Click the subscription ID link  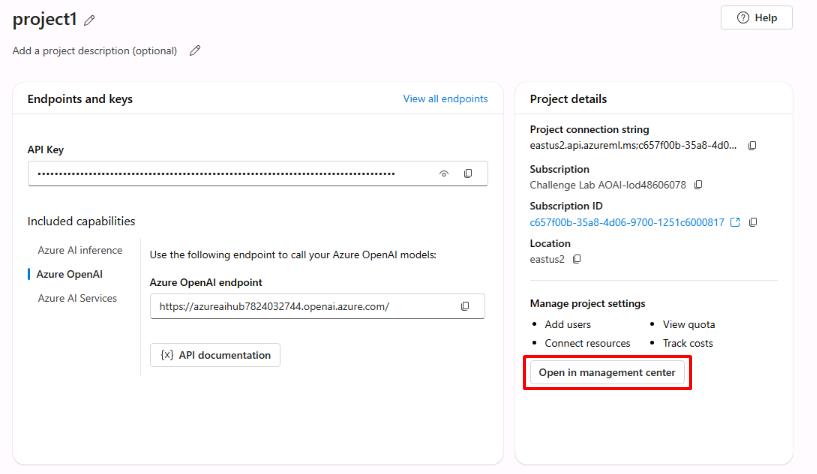(626, 222)
